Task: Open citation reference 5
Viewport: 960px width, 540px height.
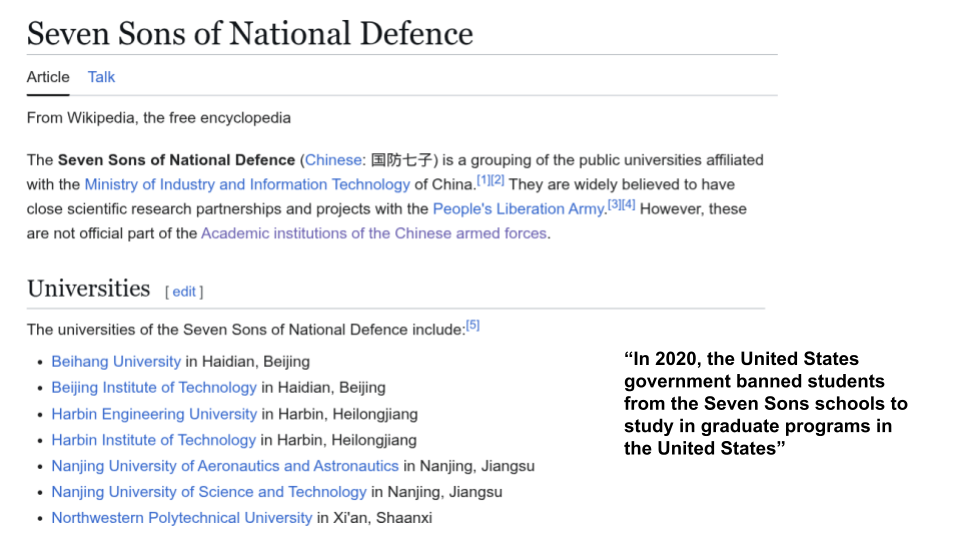Action: tap(473, 325)
